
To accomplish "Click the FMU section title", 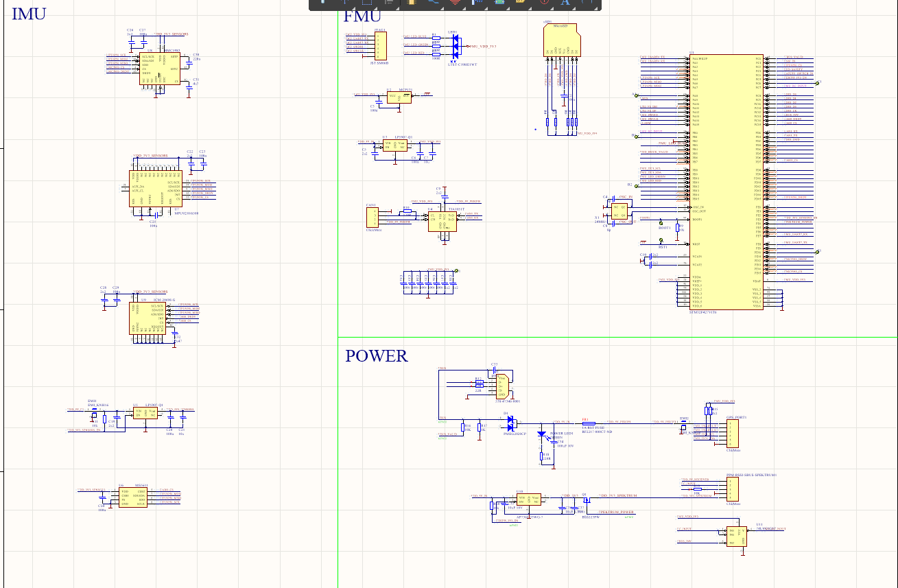I will pos(362,16).
